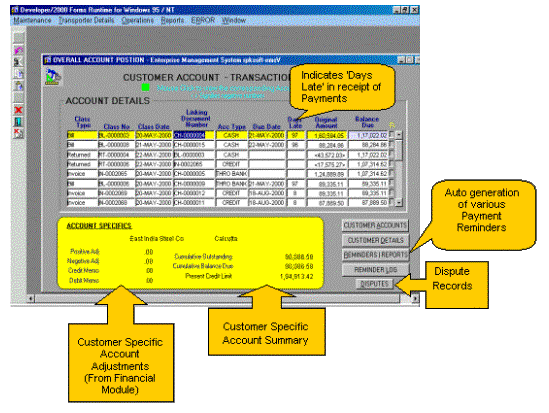Click the black-and-white toolbar icon below the undo arrow
The height and width of the screenshot is (413, 549).
tap(19, 62)
